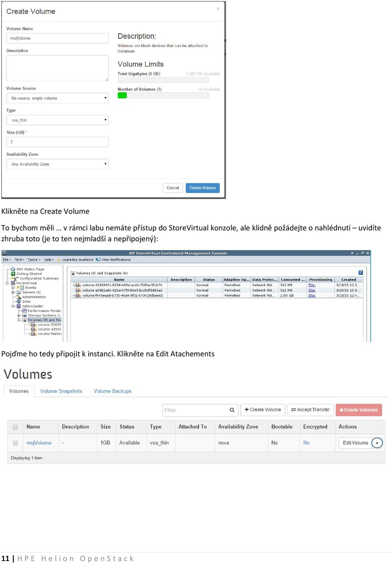Sort by the Consumed column header
392x563 pixels.
point(292,279)
